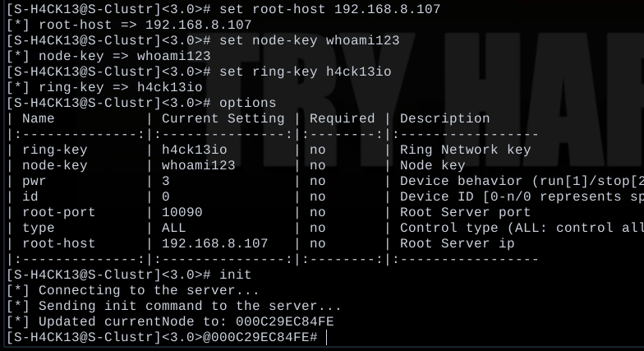
Task: Click the 'init' command text
Action: (x=235, y=275)
